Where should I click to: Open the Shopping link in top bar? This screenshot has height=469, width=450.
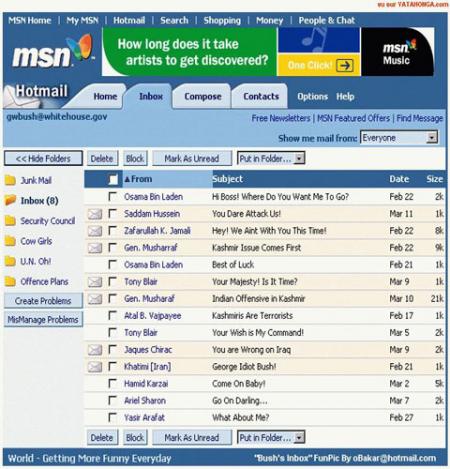222,20
